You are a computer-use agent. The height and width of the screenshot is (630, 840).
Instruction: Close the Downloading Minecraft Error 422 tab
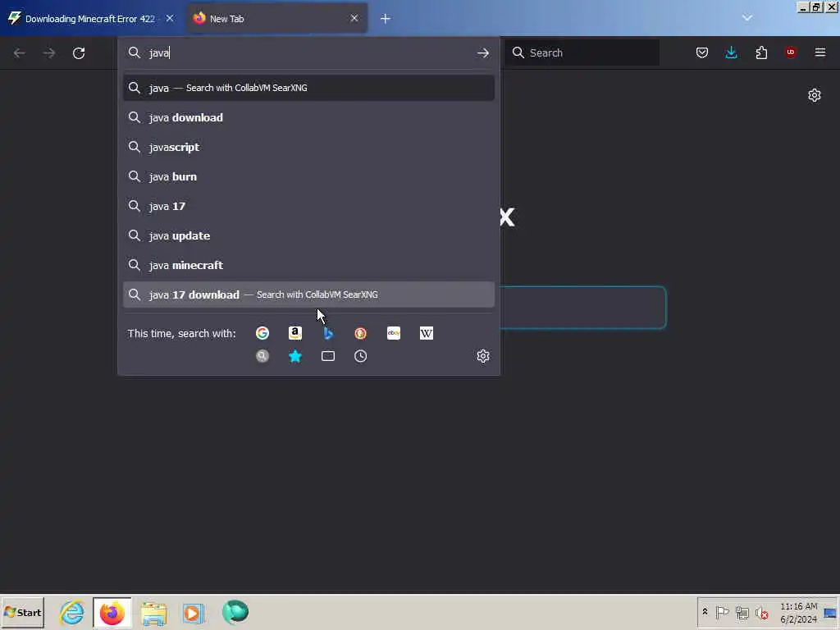[x=170, y=19]
